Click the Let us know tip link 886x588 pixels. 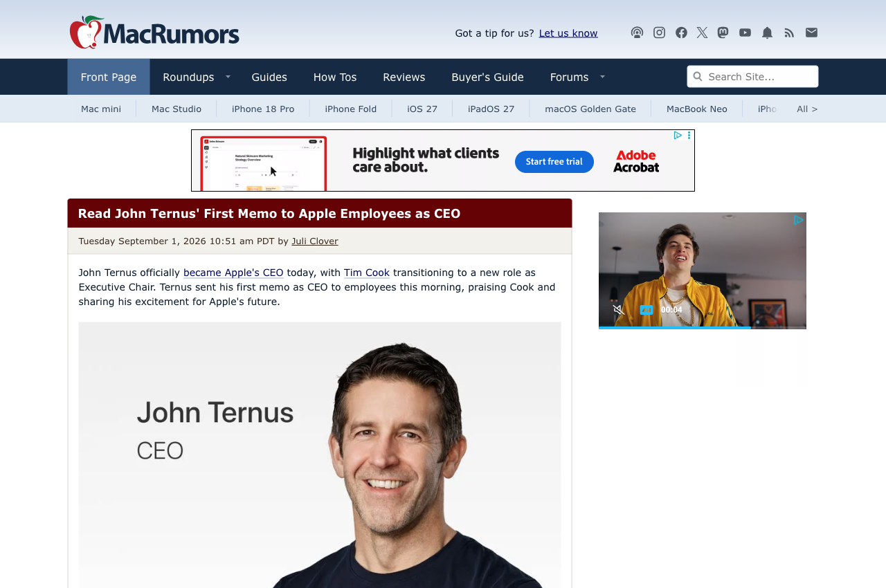coord(568,33)
